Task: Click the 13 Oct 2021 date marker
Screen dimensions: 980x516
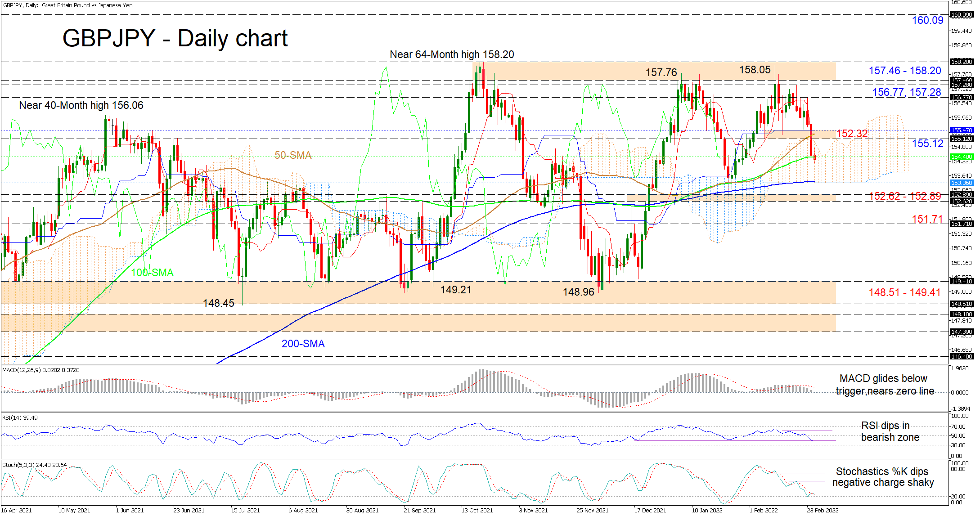Action: coord(477,510)
